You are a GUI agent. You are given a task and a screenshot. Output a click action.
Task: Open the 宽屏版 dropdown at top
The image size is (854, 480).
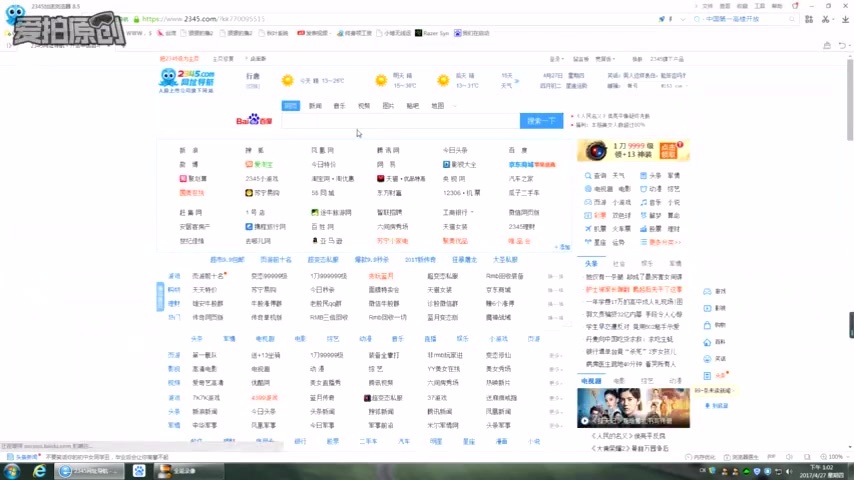click(605, 59)
